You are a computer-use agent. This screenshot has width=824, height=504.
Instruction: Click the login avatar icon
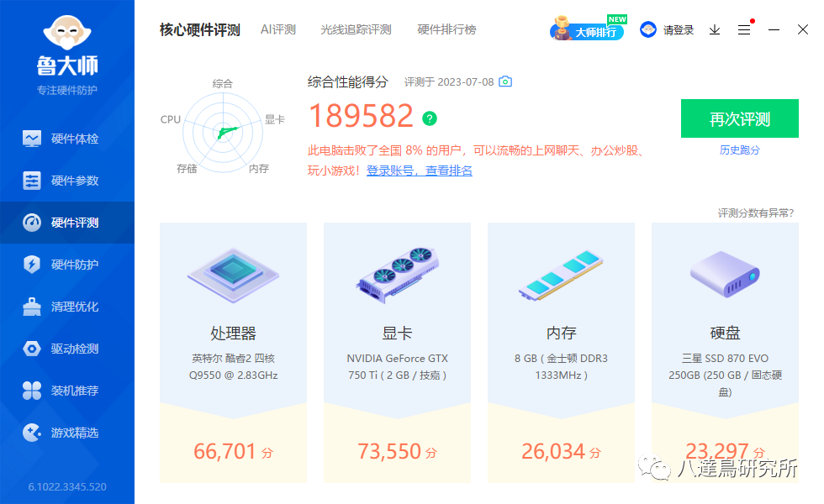648,29
